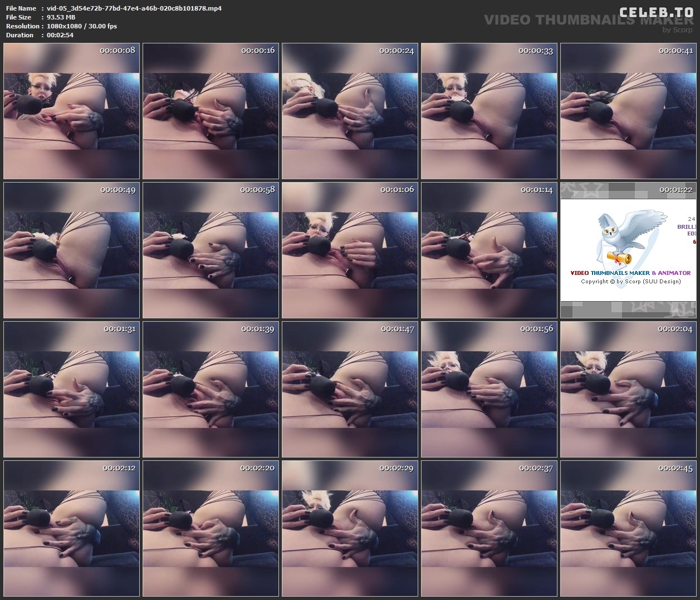
Task: Click the thumbnail at timestamp 00:00:08
Action: point(71,111)
